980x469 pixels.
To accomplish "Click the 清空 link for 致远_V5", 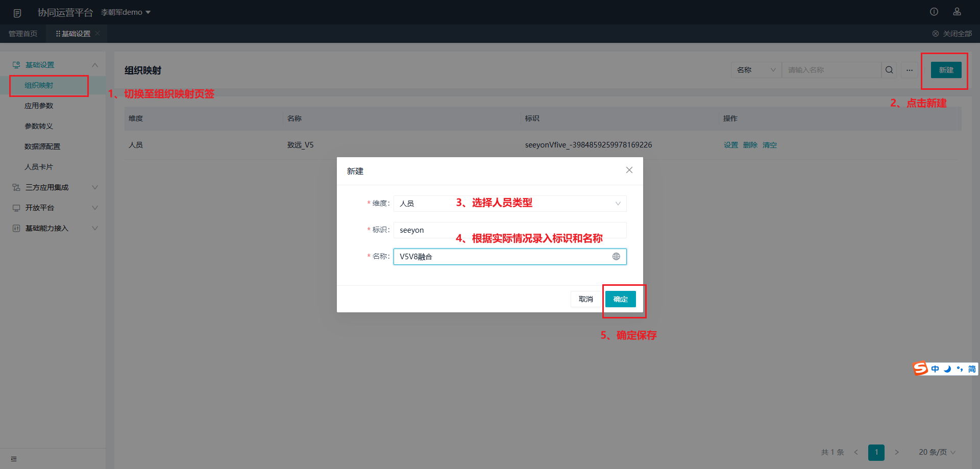I will coord(770,145).
